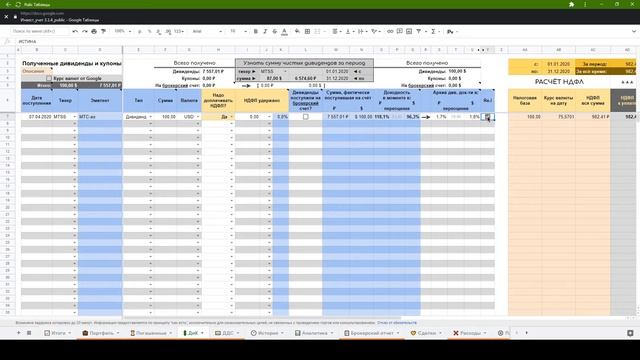Select the 'МТС-ао' cell
The width and height of the screenshot is (640, 360).
point(100,117)
